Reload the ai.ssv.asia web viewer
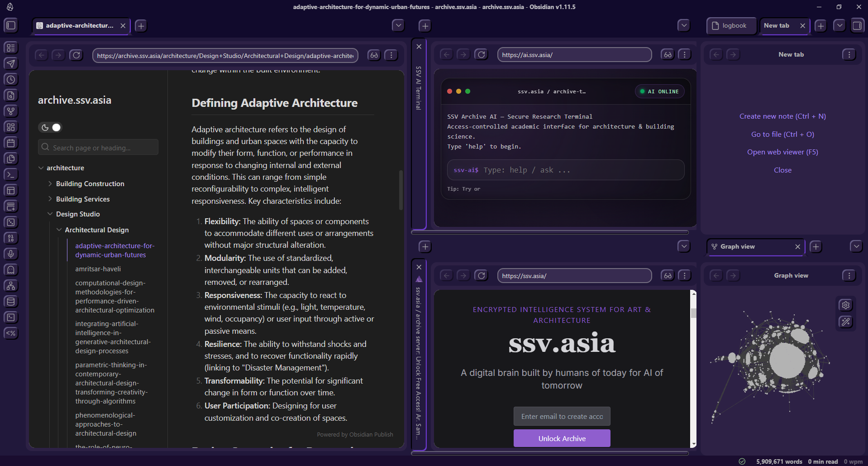Image resolution: width=868 pixels, height=466 pixels. 481,55
